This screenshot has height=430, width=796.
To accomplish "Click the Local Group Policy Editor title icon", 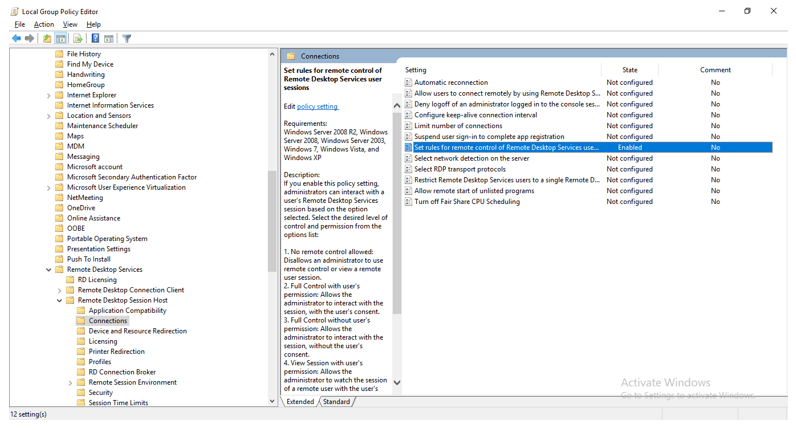I will pyautogui.click(x=15, y=11).
